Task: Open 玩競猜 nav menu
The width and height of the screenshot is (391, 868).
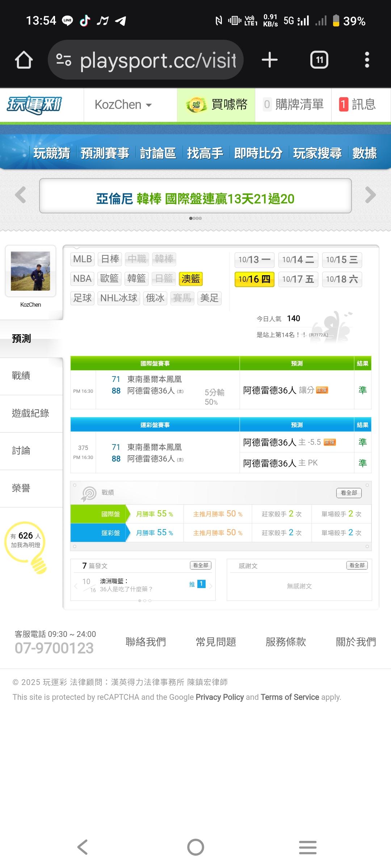Action: point(52,153)
